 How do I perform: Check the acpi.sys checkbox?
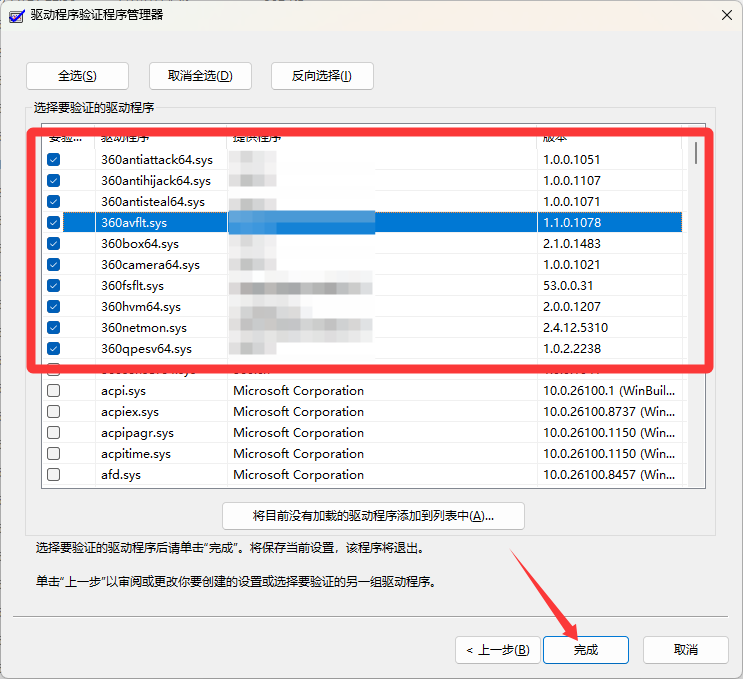pos(54,391)
